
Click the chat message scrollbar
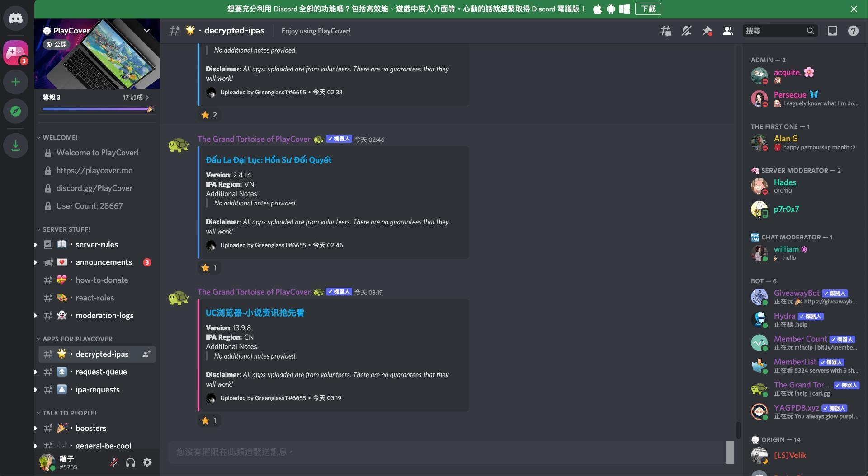click(738, 430)
